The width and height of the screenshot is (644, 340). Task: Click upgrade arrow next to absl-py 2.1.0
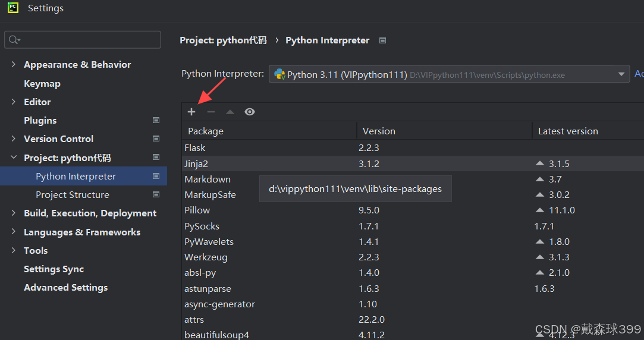540,273
